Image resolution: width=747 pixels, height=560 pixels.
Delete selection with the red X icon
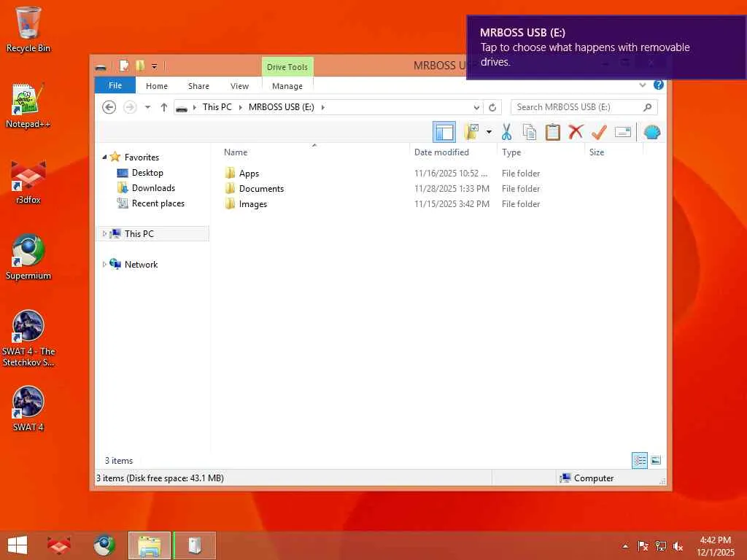click(576, 132)
